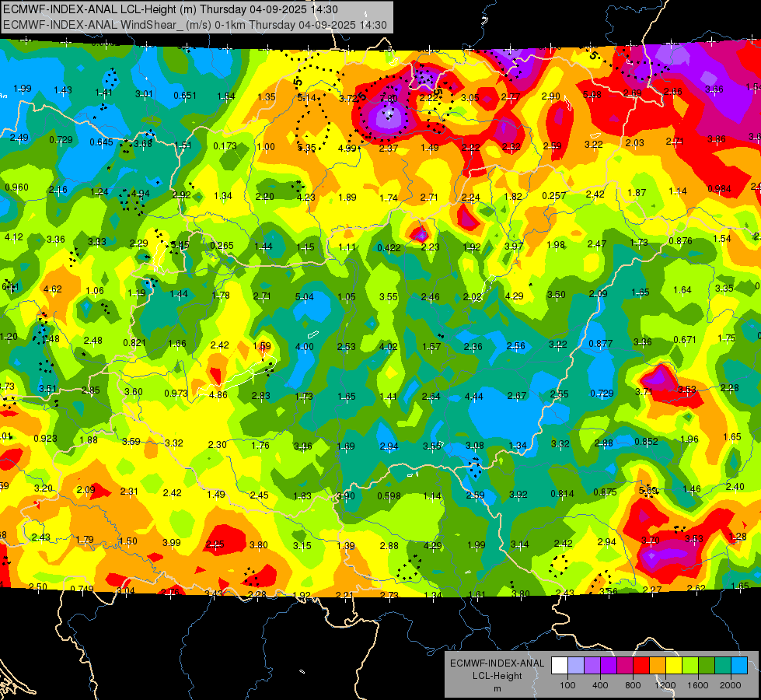Image resolution: width=761 pixels, height=700 pixels.
Task: Click the wind shear value 0.973
Action: point(176,393)
